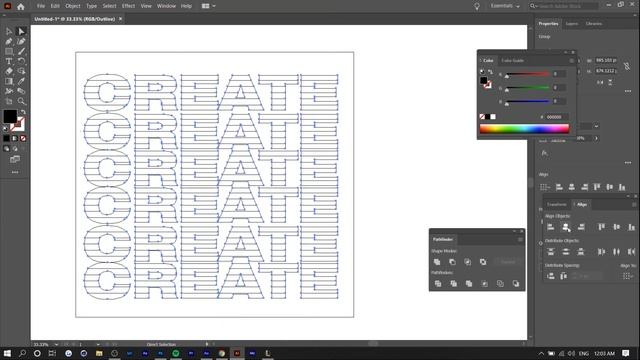
Task: Expand more Transform options ellipsis in Properties
Action: coord(628,91)
